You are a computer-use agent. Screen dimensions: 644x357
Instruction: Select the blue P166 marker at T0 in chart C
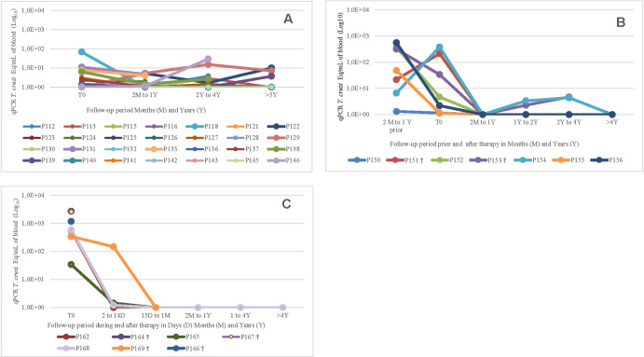(x=71, y=222)
